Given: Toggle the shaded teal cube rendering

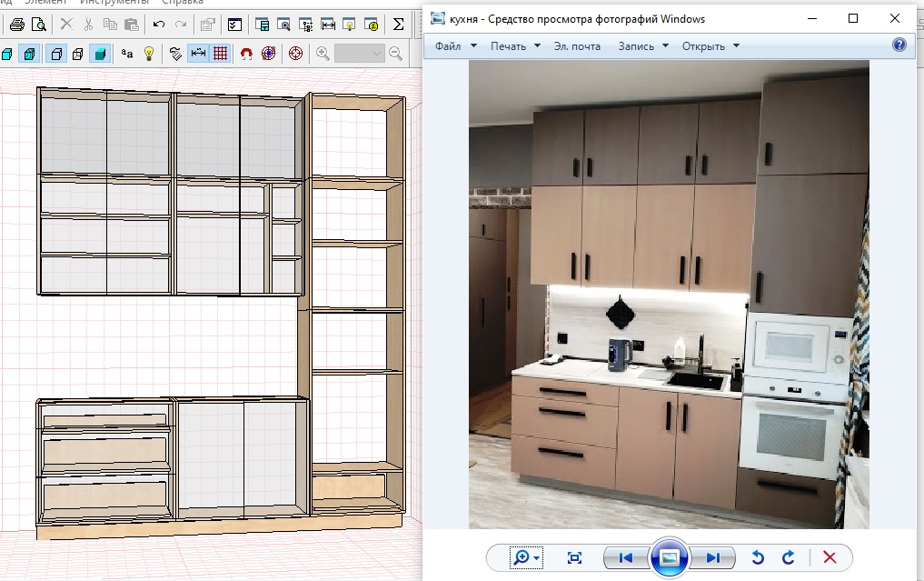Looking at the screenshot, I should (100, 54).
